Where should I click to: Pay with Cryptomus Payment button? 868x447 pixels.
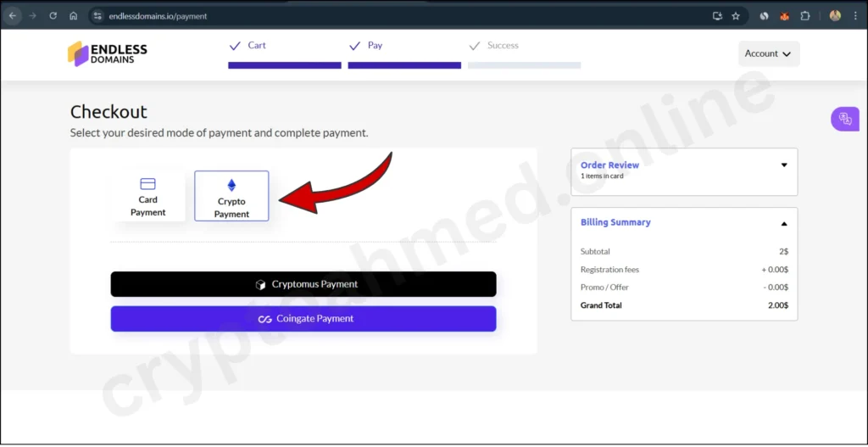pos(303,284)
